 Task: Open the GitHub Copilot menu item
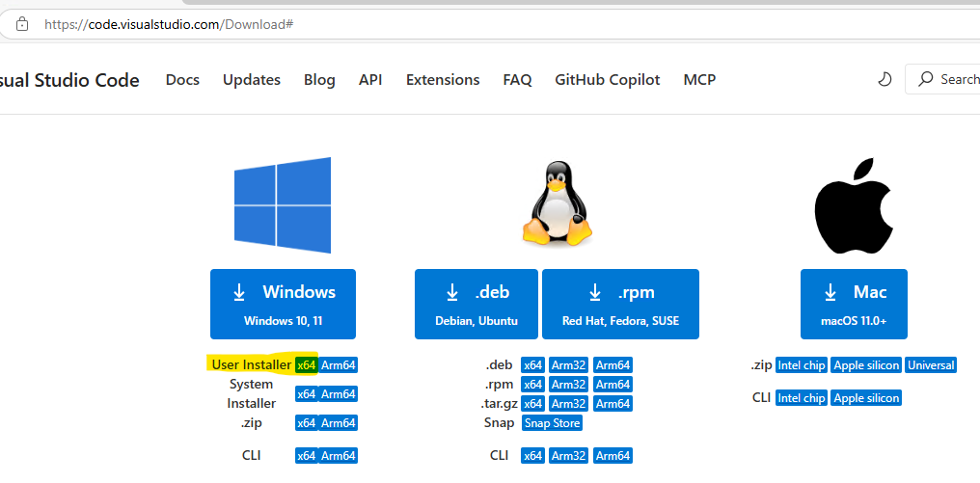click(x=608, y=80)
